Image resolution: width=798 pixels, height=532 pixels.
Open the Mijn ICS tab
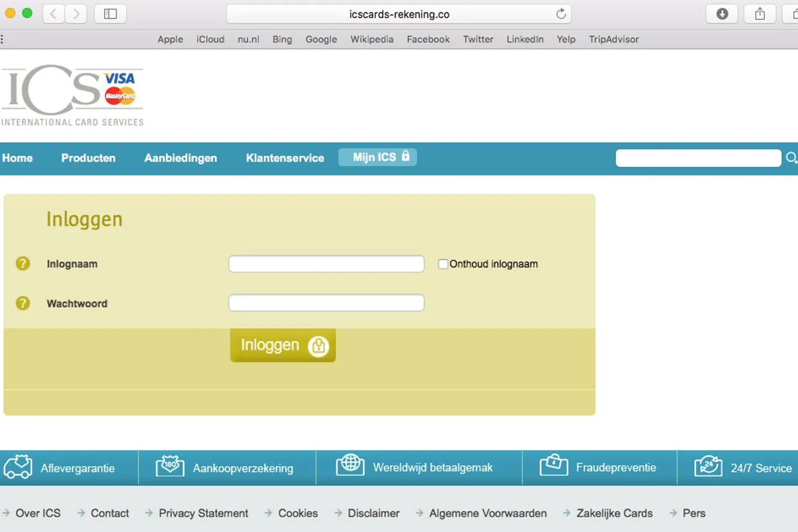378,157
